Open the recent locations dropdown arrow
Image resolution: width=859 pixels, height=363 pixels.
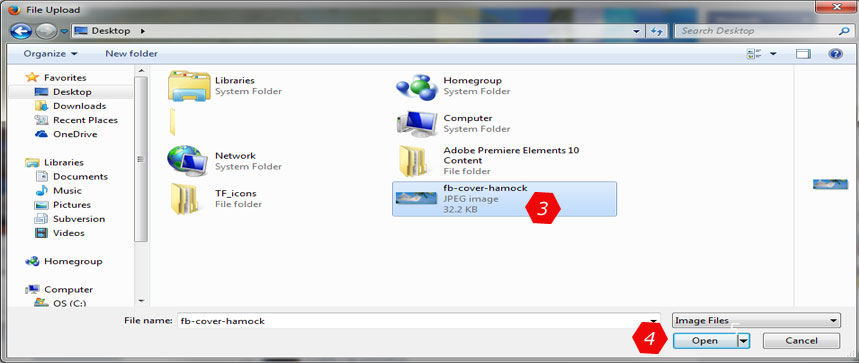coord(64,32)
